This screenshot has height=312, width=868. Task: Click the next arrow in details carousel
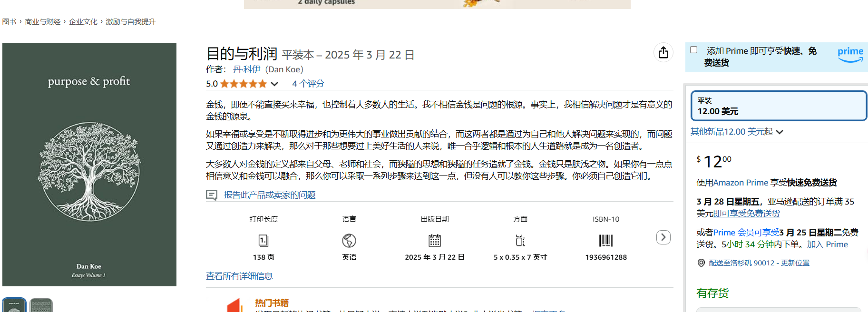coord(663,237)
